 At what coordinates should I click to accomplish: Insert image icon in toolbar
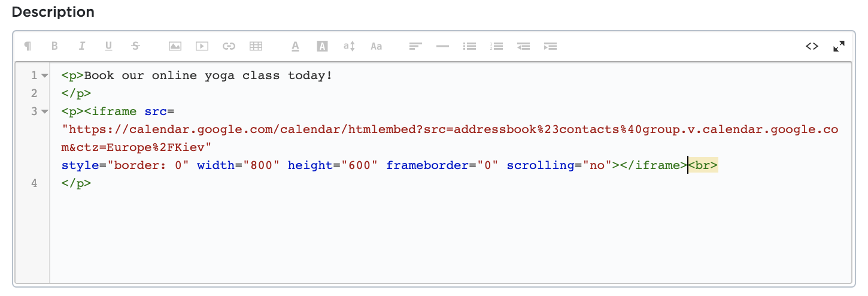(175, 46)
